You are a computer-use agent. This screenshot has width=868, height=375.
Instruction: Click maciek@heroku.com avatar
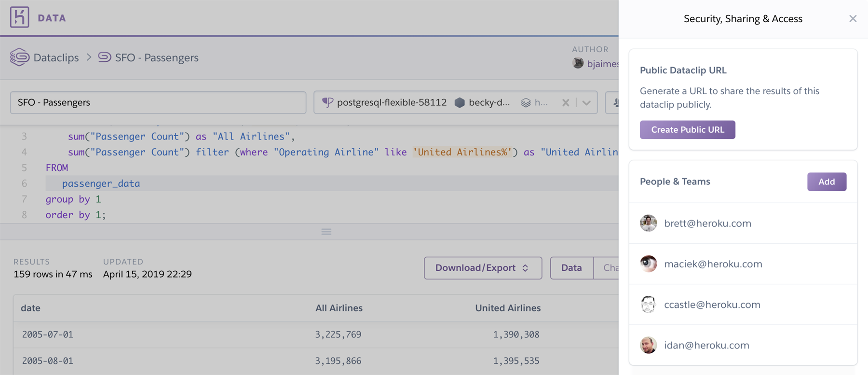click(649, 264)
